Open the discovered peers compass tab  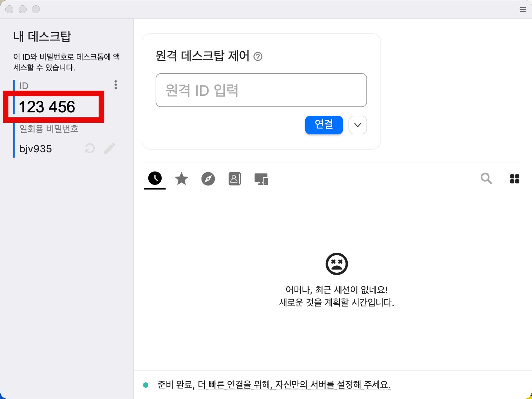(208, 179)
